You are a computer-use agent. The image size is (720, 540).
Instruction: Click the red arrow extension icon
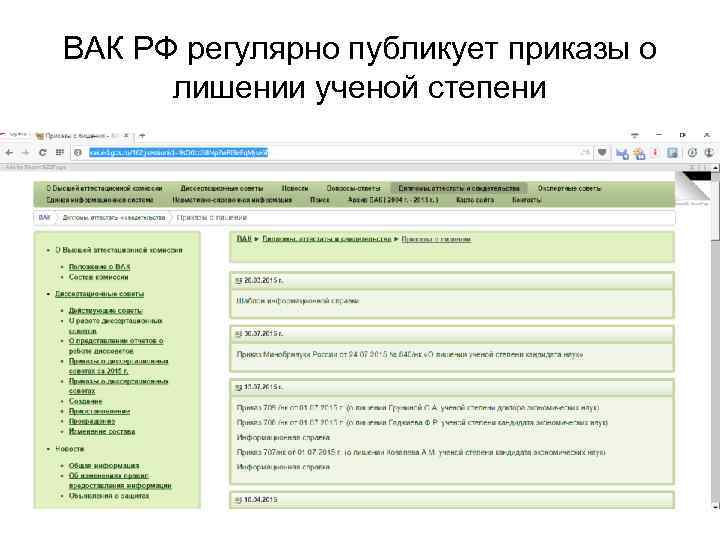pos(656,152)
